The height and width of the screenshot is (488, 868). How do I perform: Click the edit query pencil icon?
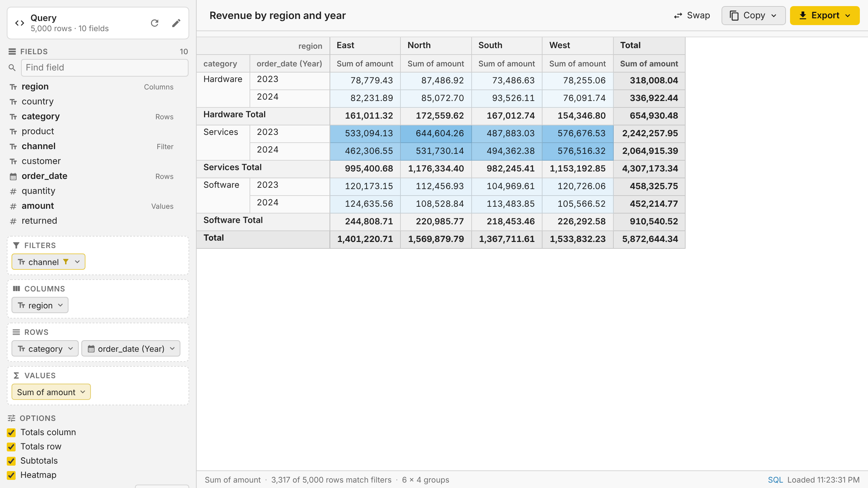(176, 23)
